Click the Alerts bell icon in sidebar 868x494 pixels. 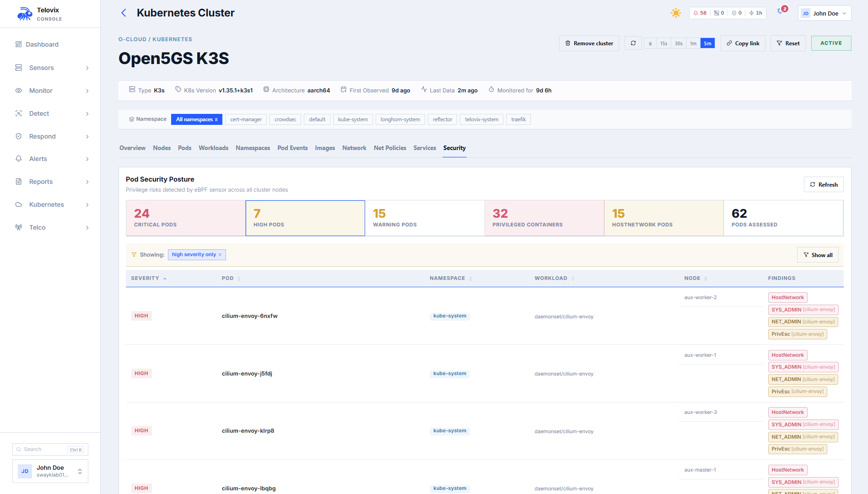[x=19, y=159]
